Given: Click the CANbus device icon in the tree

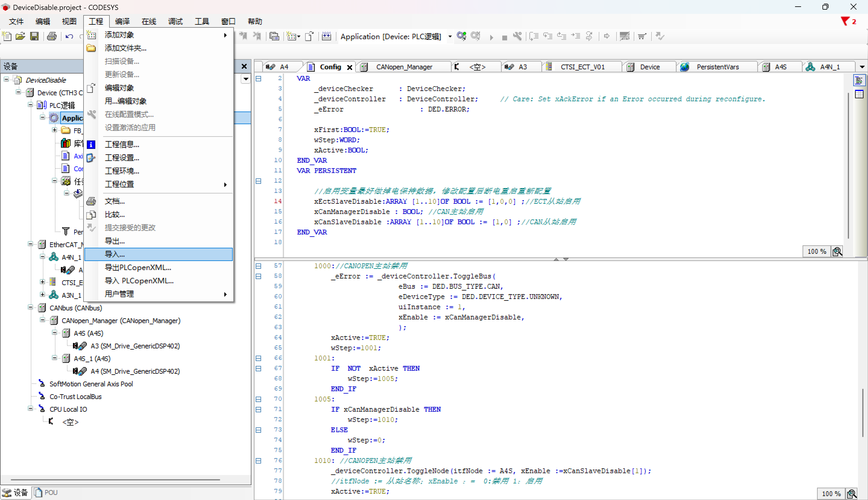Looking at the screenshot, I should [x=42, y=308].
